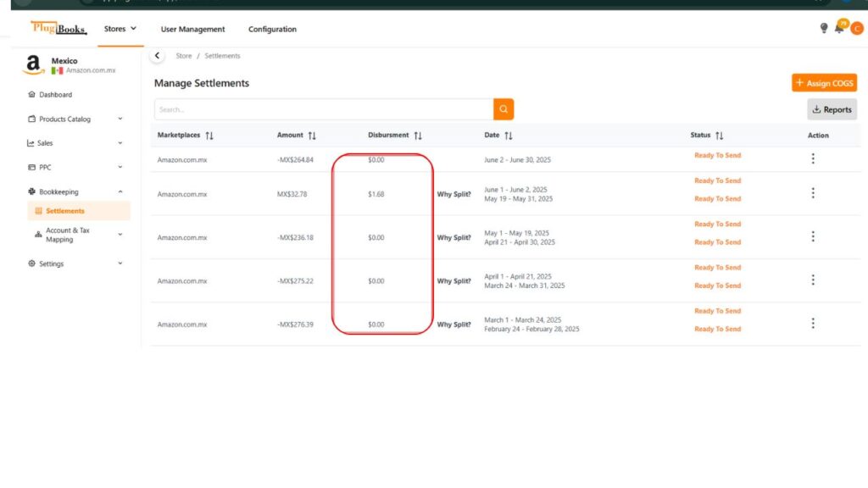Click the Settings gear icon
This screenshot has width=868, height=488.
[x=31, y=263]
